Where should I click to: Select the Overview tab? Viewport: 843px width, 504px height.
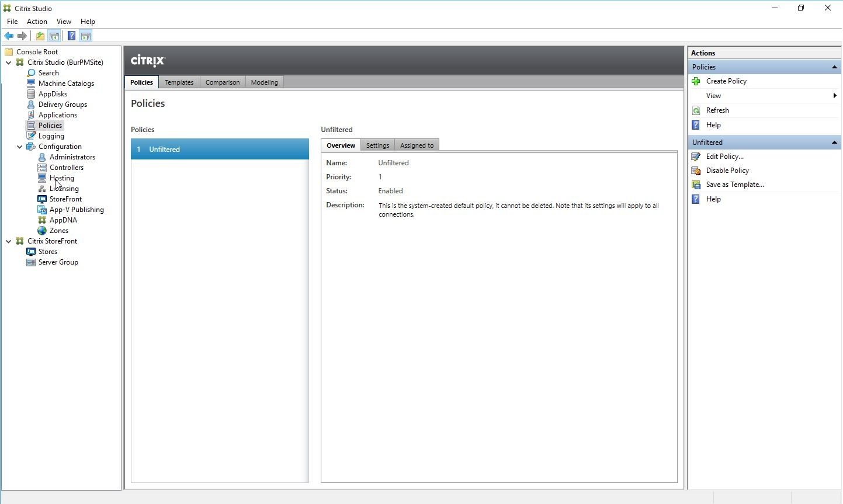(341, 145)
